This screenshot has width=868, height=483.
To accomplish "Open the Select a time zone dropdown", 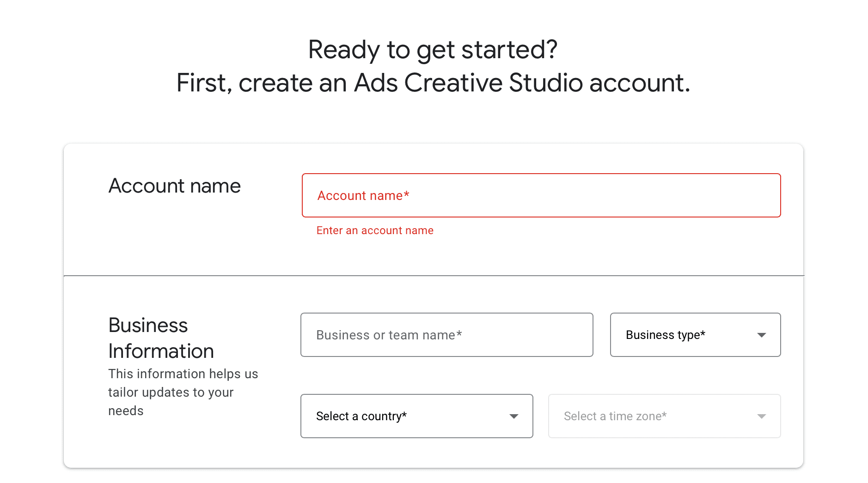I will point(664,416).
